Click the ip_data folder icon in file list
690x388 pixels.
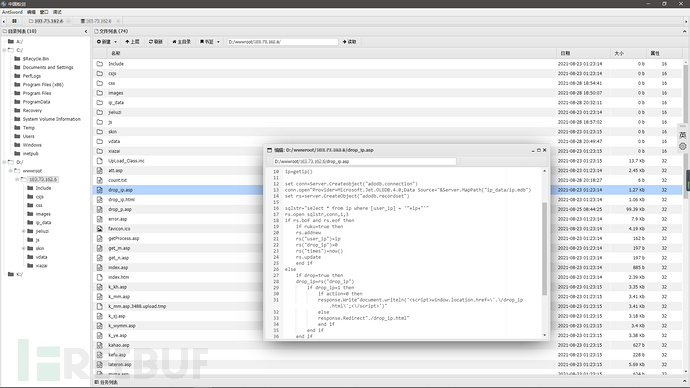coord(100,102)
